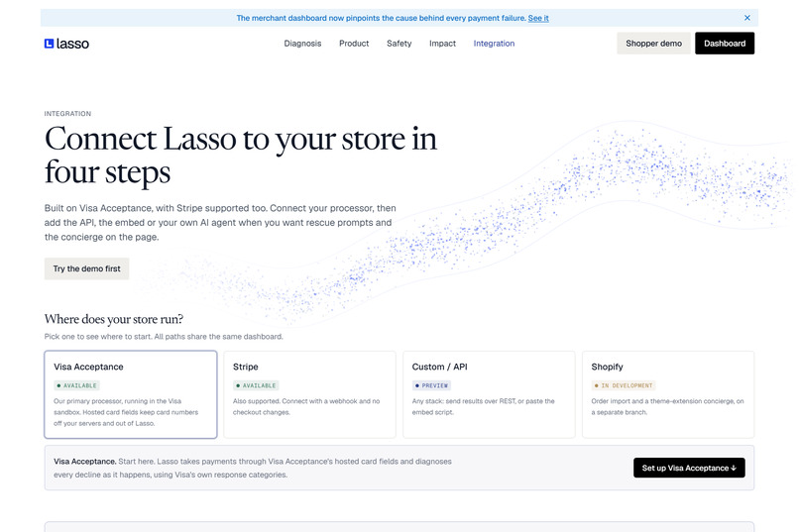Open the Dashboard button
799x532 pixels.
(725, 44)
